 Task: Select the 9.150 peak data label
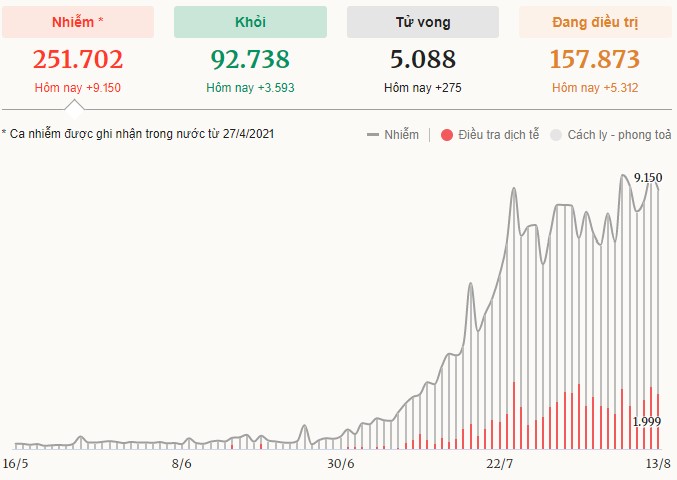point(648,178)
